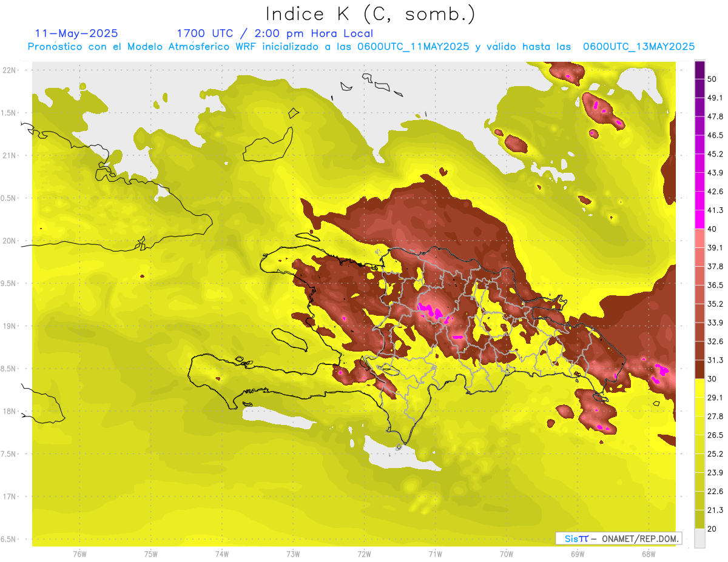Click the '22N' latitude label
The height and width of the screenshot is (562, 728).
pos(10,70)
